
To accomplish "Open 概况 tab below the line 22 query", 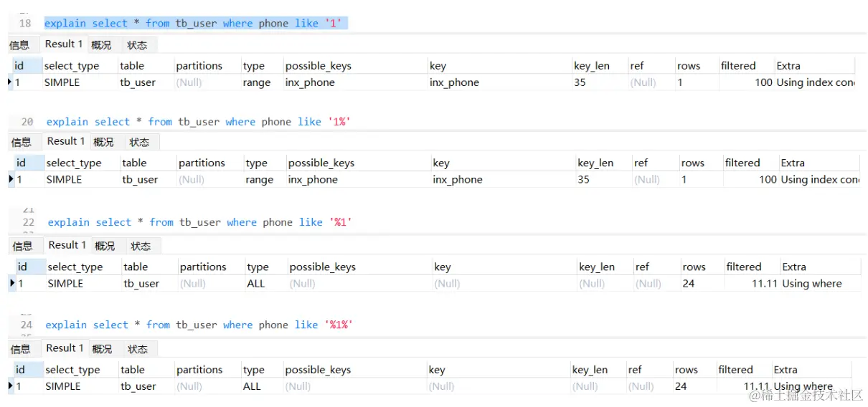I will (x=105, y=246).
